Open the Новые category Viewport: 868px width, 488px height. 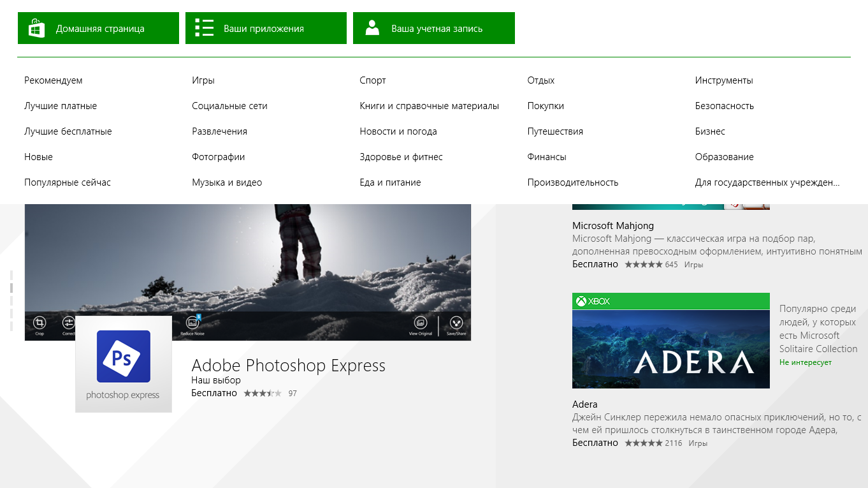[x=38, y=157]
